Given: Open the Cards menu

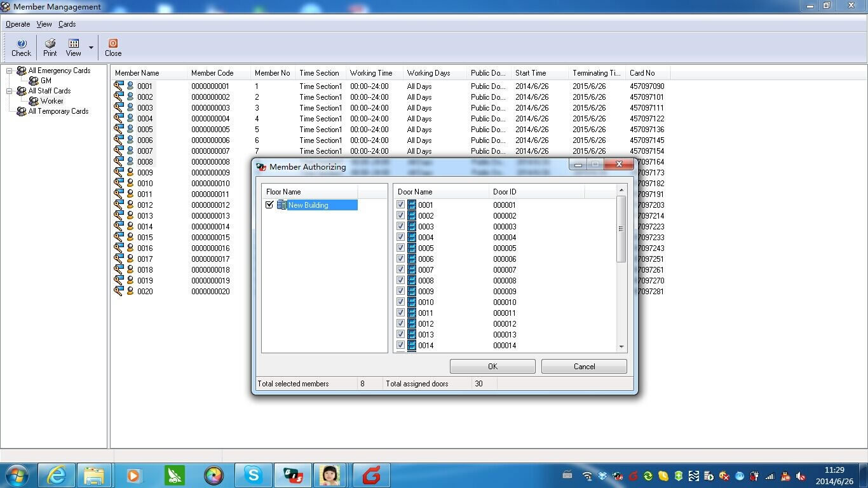Looking at the screenshot, I should pos(67,24).
